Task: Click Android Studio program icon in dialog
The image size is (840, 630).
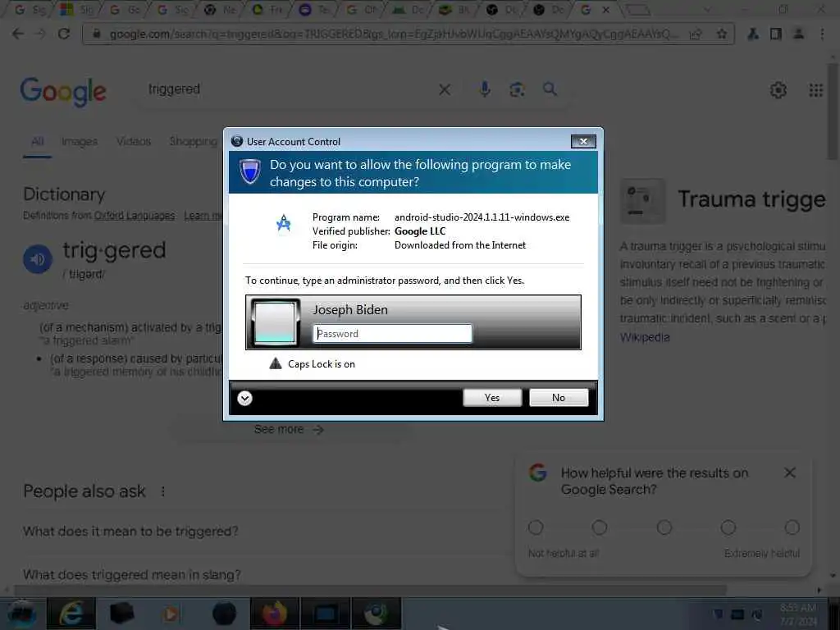Action: pos(283,223)
